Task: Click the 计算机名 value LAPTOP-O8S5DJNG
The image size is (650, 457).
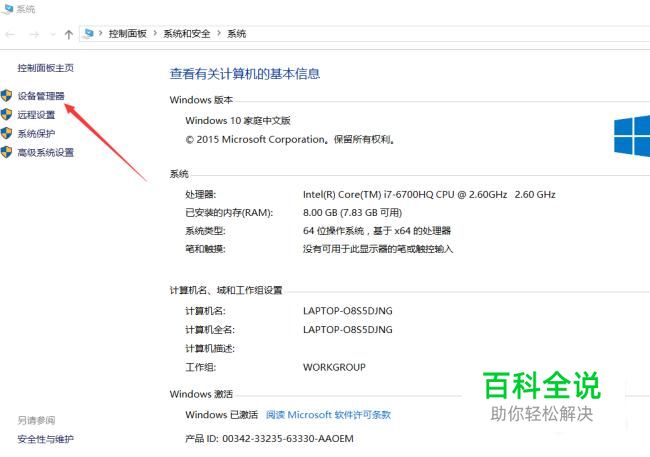Action: (347, 311)
